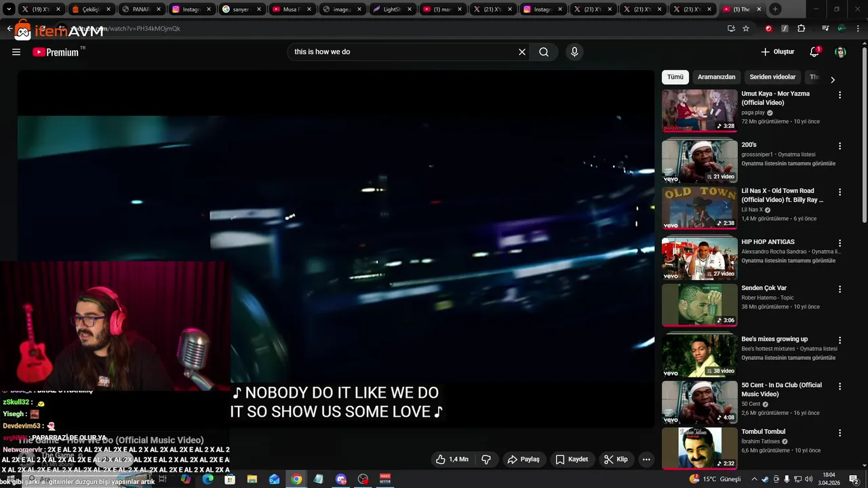The height and width of the screenshot is (488, 868).
Task: Open Umut Kaya Mor Yazma thumbnail
Action: 699,110
